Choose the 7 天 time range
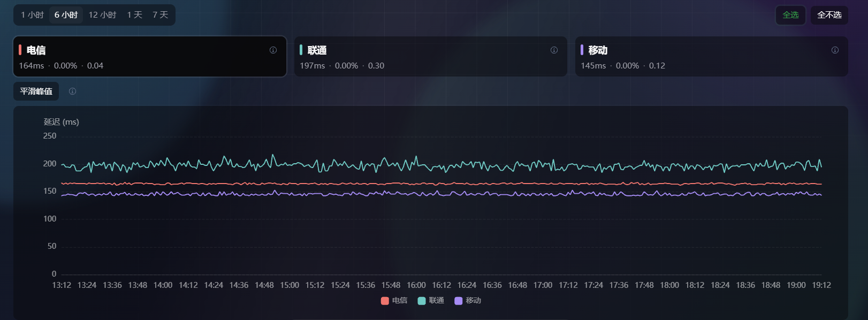Viewport: 868px width, 320px height. pos(160,15)
